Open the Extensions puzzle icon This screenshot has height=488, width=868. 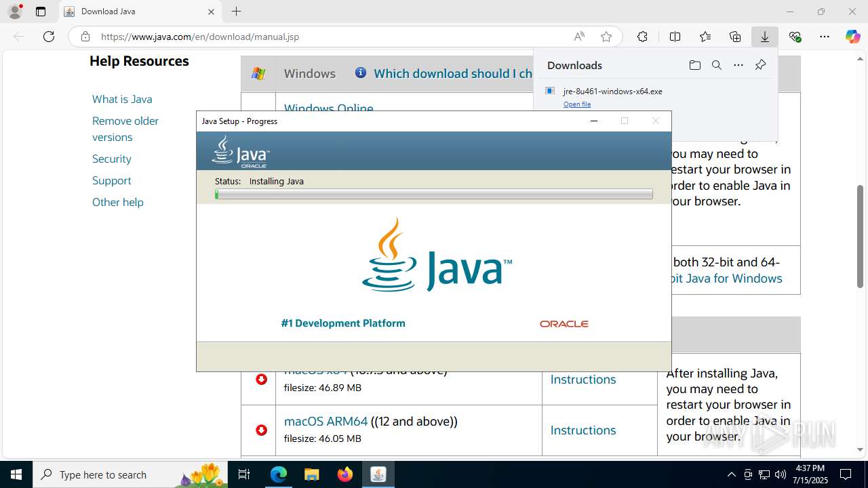click(x=642, y=37)
